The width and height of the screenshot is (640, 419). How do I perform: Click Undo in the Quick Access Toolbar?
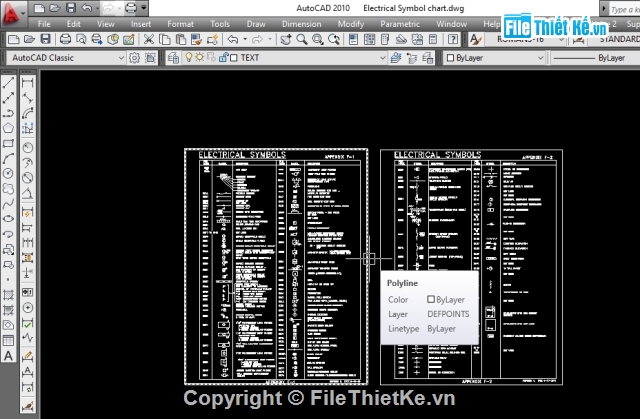(x=87, y=8)
